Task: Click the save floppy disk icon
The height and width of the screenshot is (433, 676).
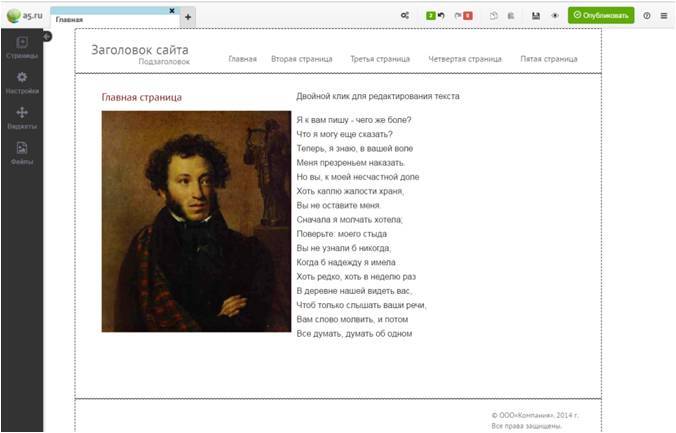Action: coord(536,16)
